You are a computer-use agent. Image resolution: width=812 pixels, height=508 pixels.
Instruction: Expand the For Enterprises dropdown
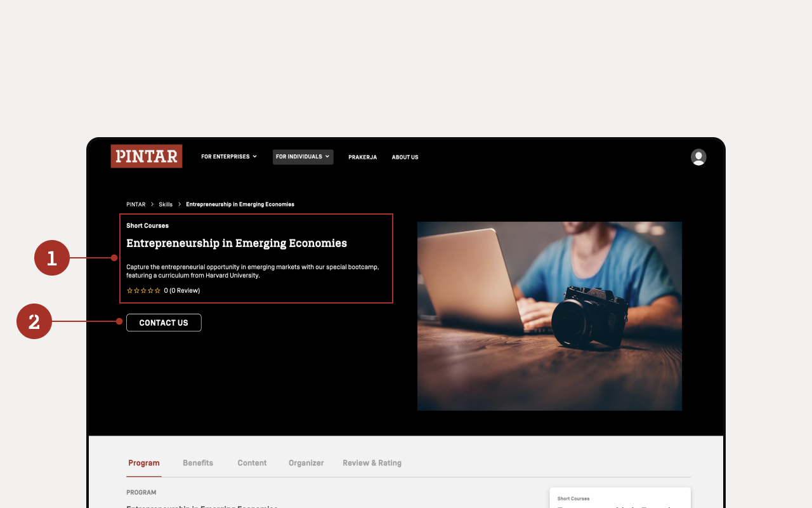229,157
